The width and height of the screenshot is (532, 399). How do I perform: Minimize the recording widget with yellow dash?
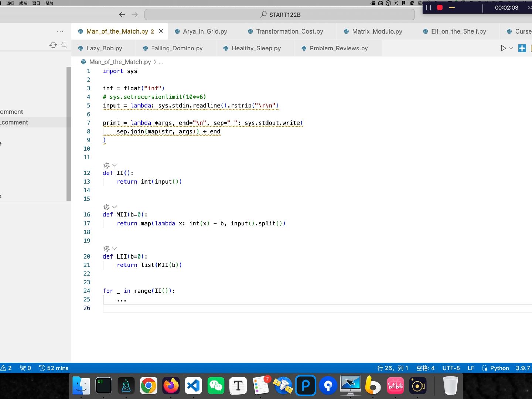click(x=452, y=7)
